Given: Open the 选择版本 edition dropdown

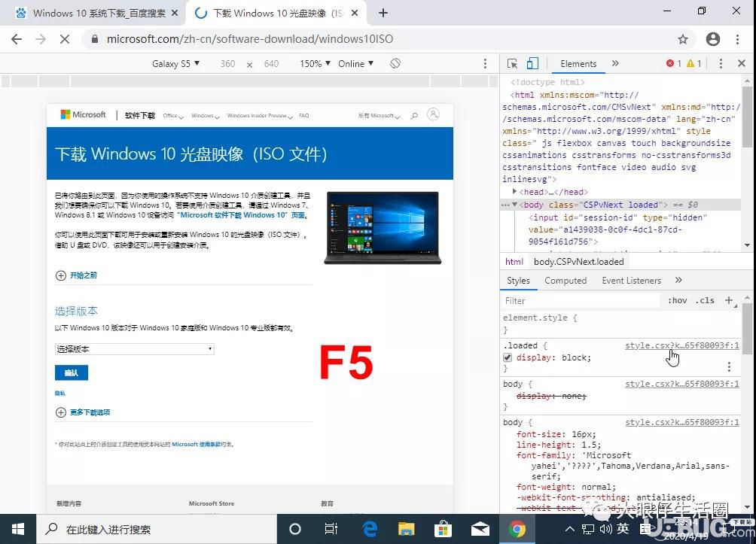Looking at the screenshot, I should point(135,349).
